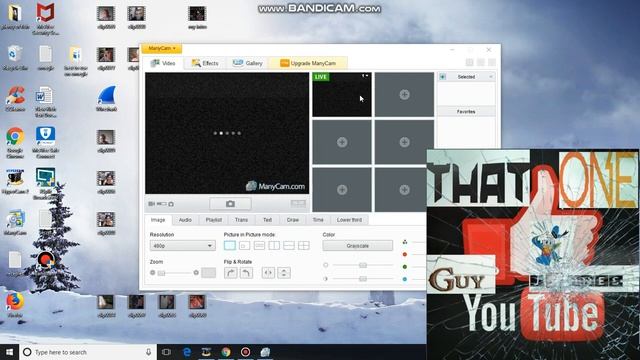Switch to the Gallery tab
This screenshot has width=640, height=360.
click(x=247, y=63)
